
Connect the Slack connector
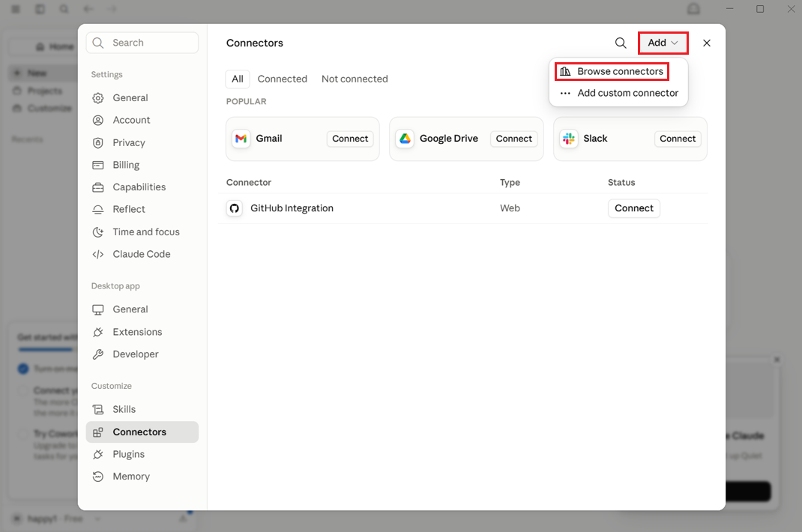click(x=677, y=139)
